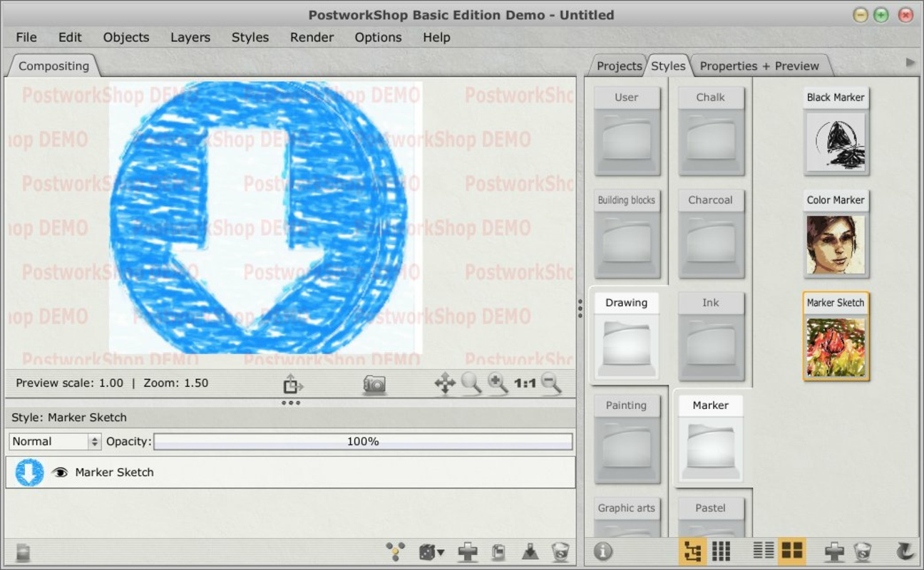Reset zoom with the 1:1 button
924x570 pixels.
[x=525, y=384]
